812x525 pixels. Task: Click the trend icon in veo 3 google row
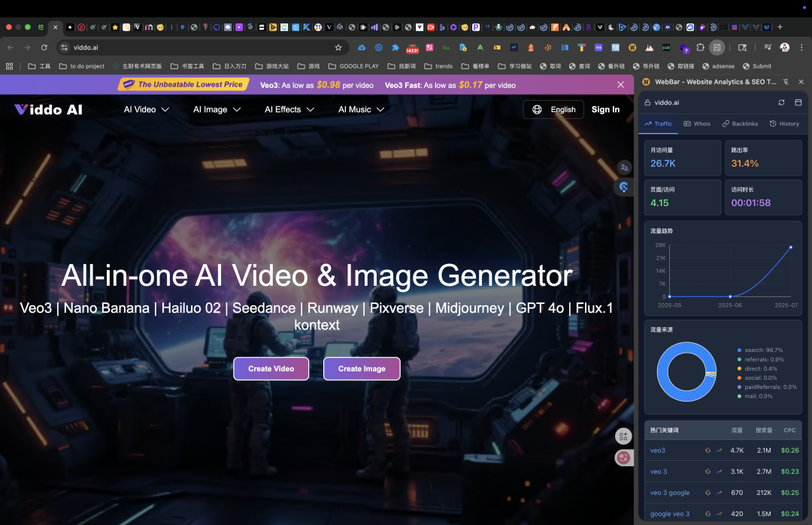720,493
